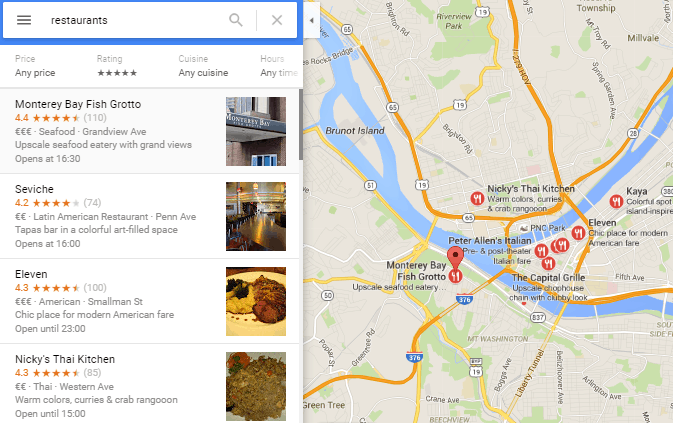Click the red Monterey Bay location marker

455,258
